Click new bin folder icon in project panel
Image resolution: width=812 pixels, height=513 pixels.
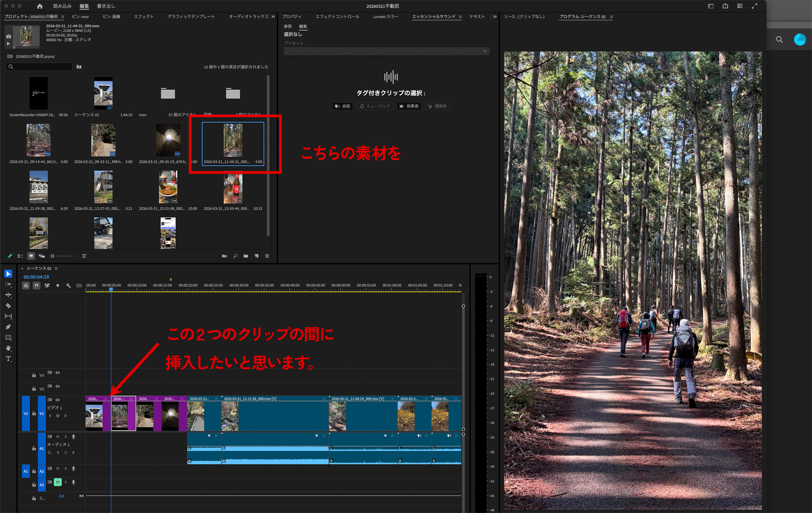(x=246, y=256)
